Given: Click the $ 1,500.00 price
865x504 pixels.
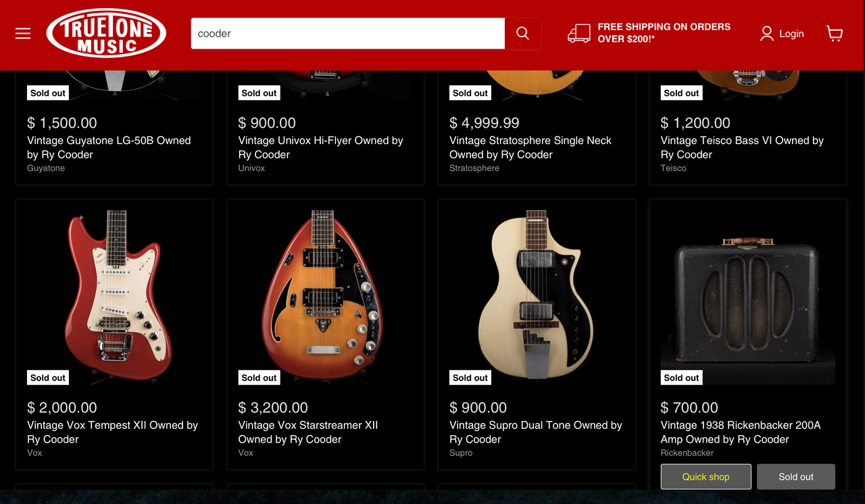Looking at the screenshot, I should [62, 123].
